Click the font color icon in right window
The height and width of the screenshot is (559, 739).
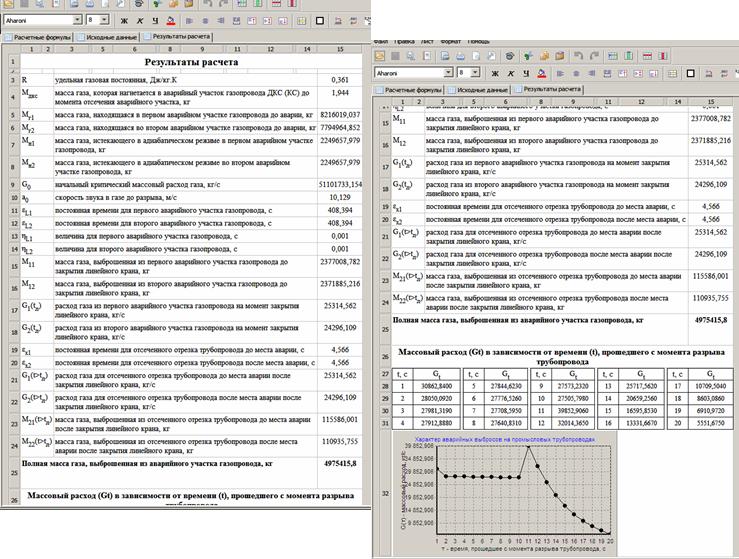(542, 73)
